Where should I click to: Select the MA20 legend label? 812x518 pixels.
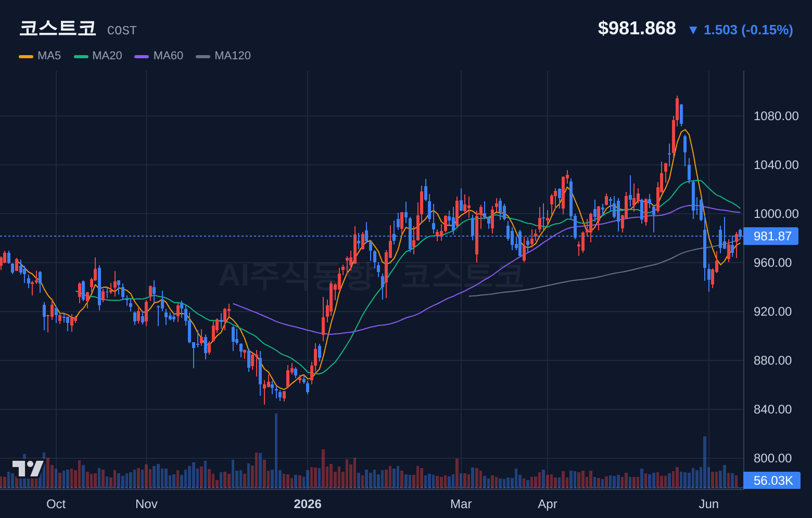[107, 56]
